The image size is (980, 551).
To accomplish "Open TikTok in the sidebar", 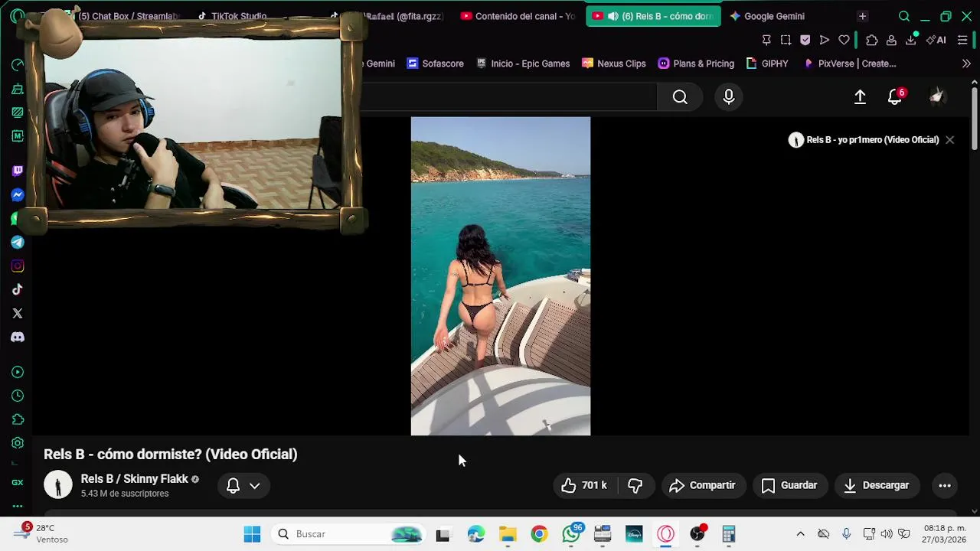I will (18, 289).
